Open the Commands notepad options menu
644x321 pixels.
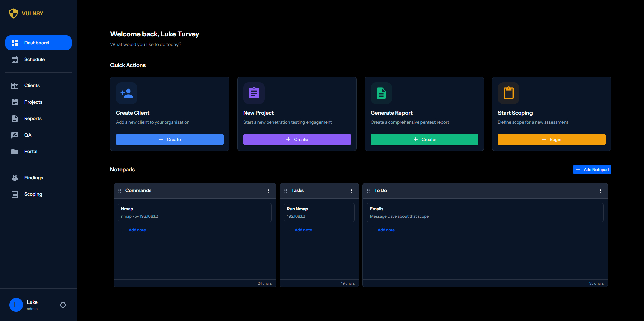tap(268, 190)
